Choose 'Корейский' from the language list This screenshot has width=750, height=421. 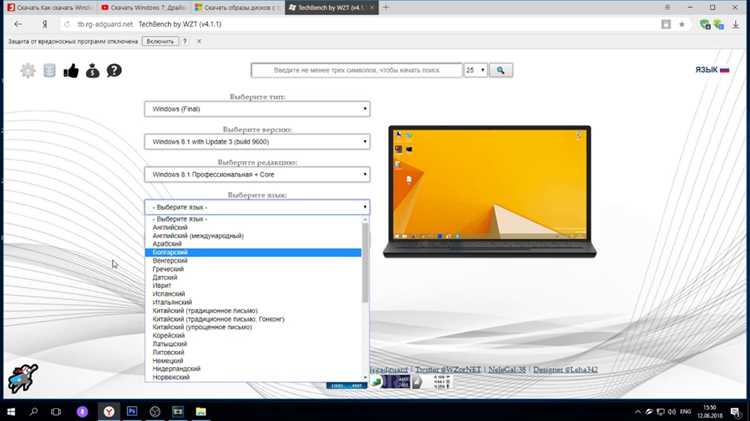pyautogui.click(x=253, y=335)
